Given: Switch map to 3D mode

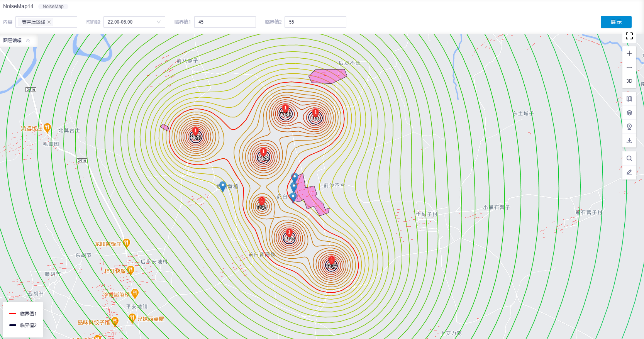Looking at the screenshot, I should 629,81.
